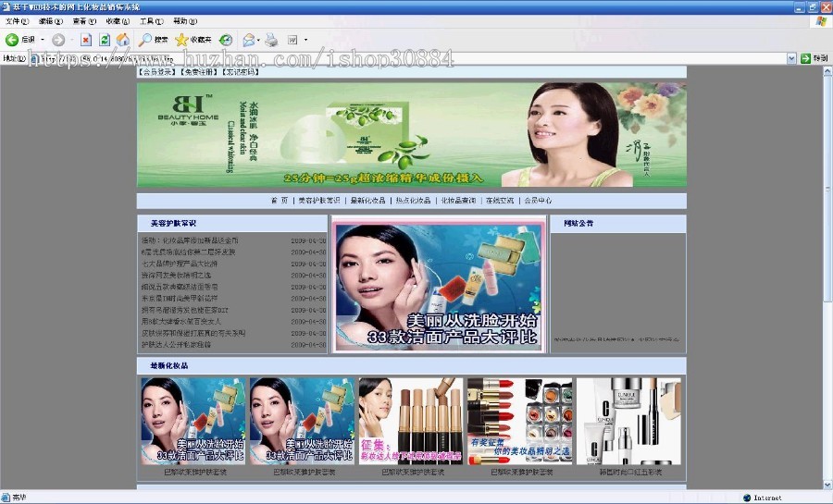833x504 pixels.
Task: Open 热点化妆品 in the navigation bar
Action: (413, 201)
